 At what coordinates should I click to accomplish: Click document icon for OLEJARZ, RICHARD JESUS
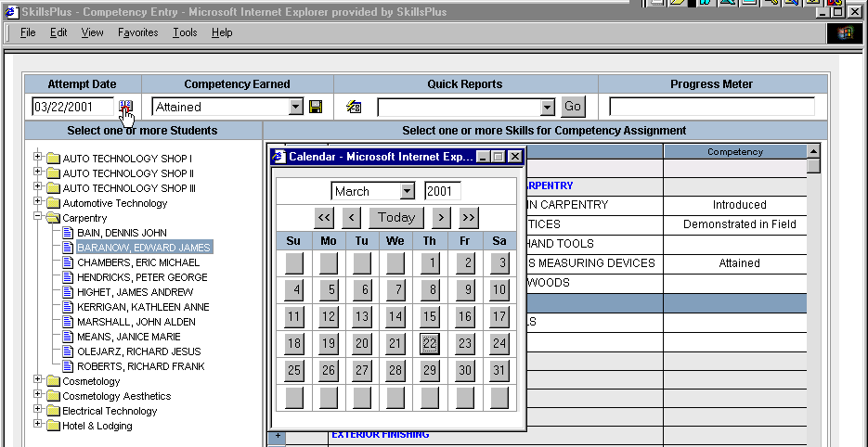68,351
